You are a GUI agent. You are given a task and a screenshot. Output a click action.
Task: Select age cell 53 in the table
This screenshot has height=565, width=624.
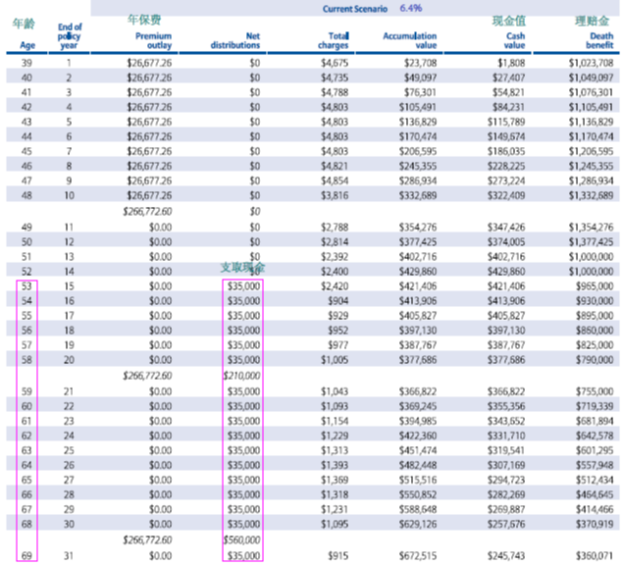tap(27, 286)
